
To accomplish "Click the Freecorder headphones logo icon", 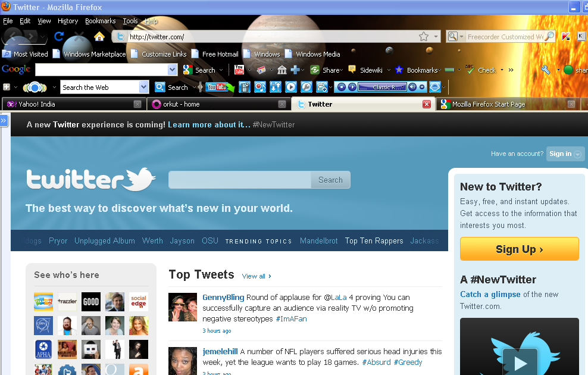I will click(x=35, y=87).
